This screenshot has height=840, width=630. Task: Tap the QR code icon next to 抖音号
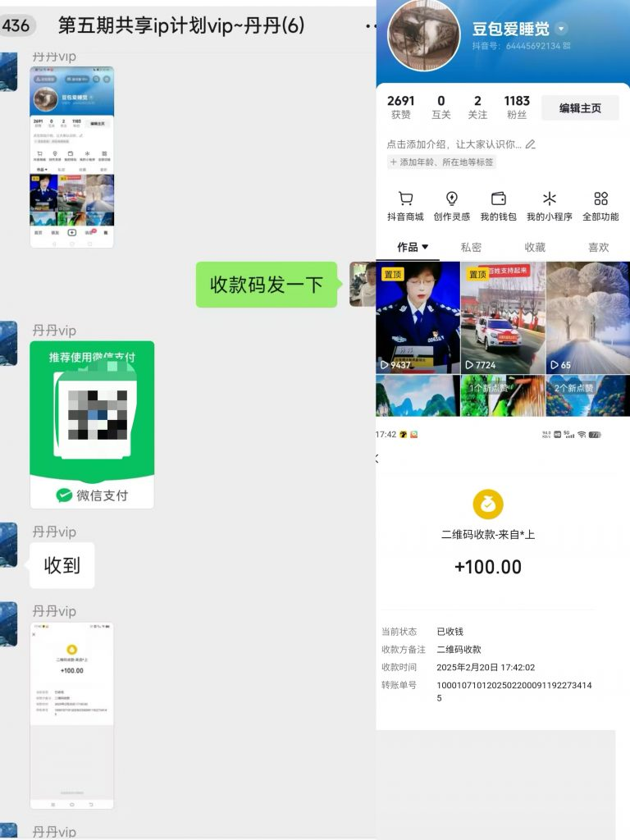point(567,46)
